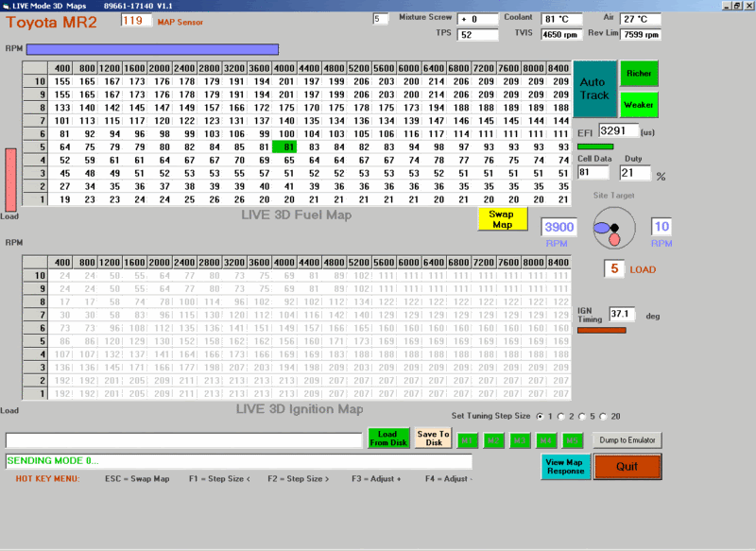Click the F1 = Step Size < hotkey label

tap(219, 478)
